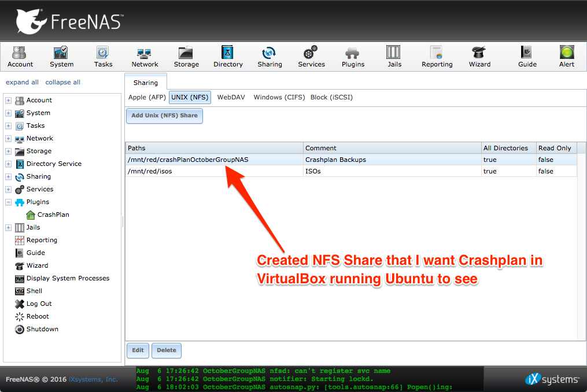Open Wizard in the sidebar tree
This screenshot has width=587, height=392.
(31, 265)
